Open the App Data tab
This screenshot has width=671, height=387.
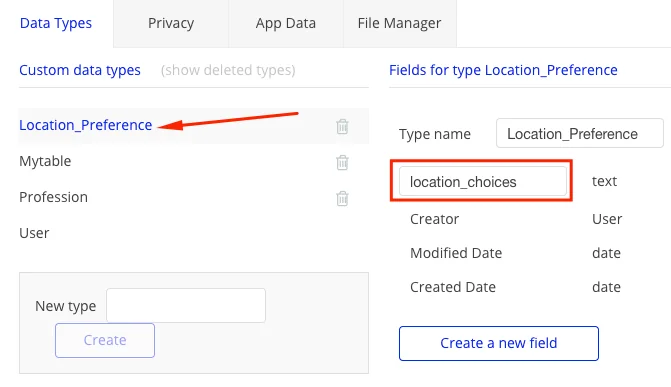coord(285,23)
